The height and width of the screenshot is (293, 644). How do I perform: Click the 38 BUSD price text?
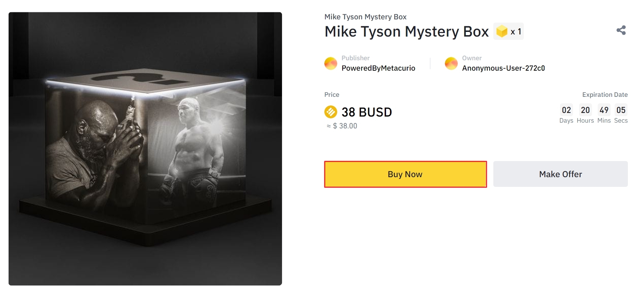click(x=366, y=112)
